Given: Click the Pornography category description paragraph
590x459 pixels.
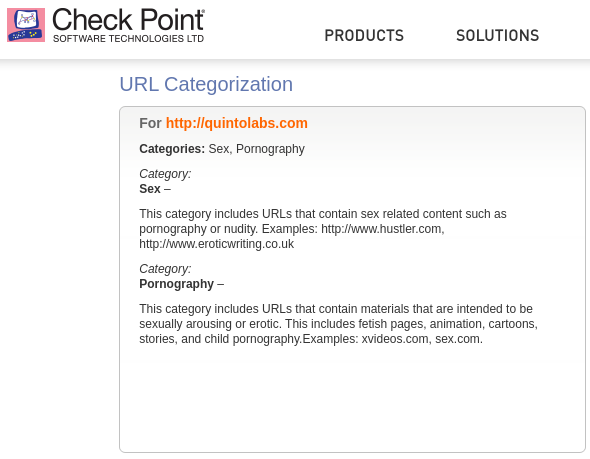Looking at the screenshot, I should tap(338, 324).
